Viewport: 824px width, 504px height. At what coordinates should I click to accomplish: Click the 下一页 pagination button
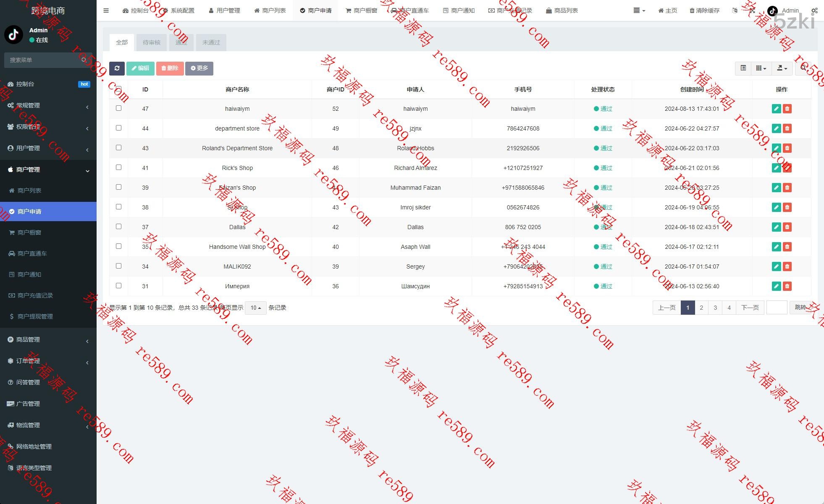click(750, 308)
